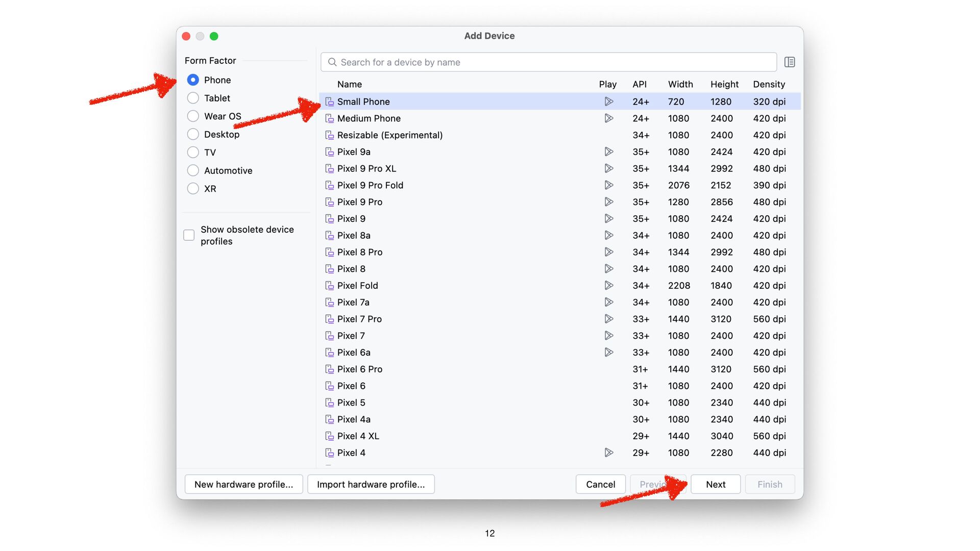Click the 390 dpi density value
Image resolution: width=980 pixels, height=551 pixels.
point(769,185)
